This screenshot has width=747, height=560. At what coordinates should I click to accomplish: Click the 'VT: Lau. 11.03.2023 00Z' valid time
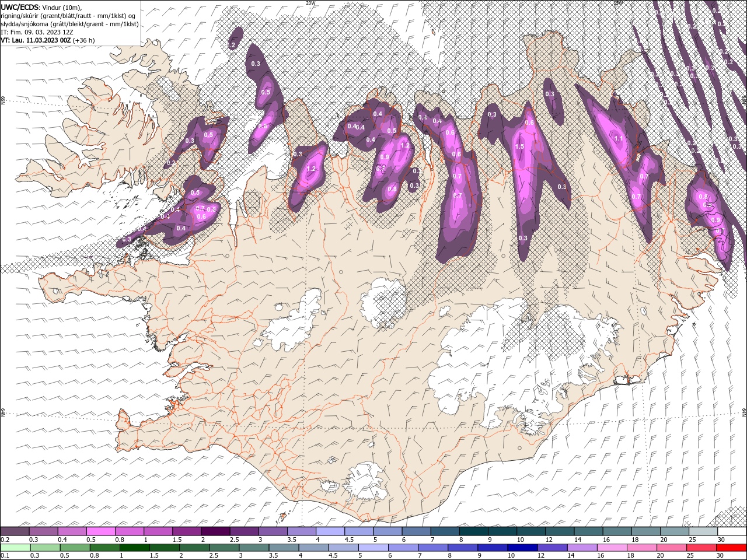pyautogui.click(x=36, y=40)
